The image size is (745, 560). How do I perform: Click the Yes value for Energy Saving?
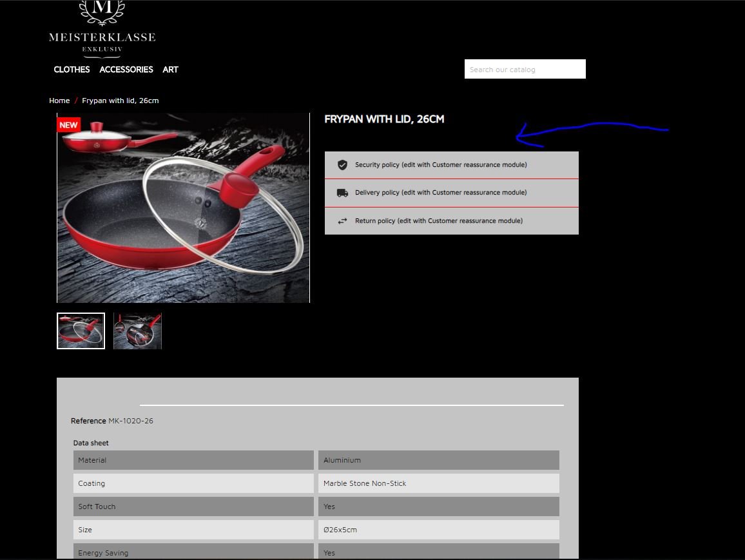pos(438,552)
